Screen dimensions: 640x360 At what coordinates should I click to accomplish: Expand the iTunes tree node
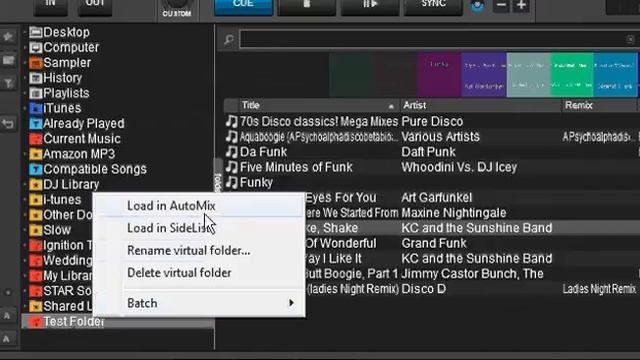pos(25,109)
